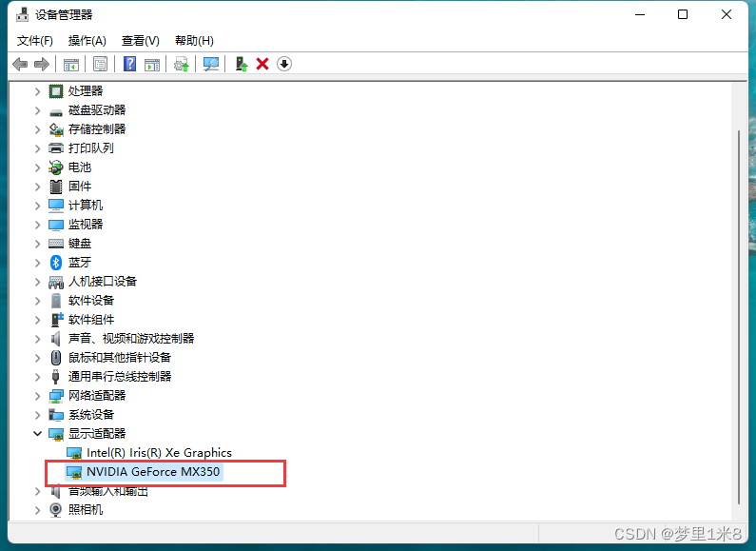The image size is (756, 551).
Task: Click the 通用串行总线控制器 USB icon
Action: coord(56,377)
